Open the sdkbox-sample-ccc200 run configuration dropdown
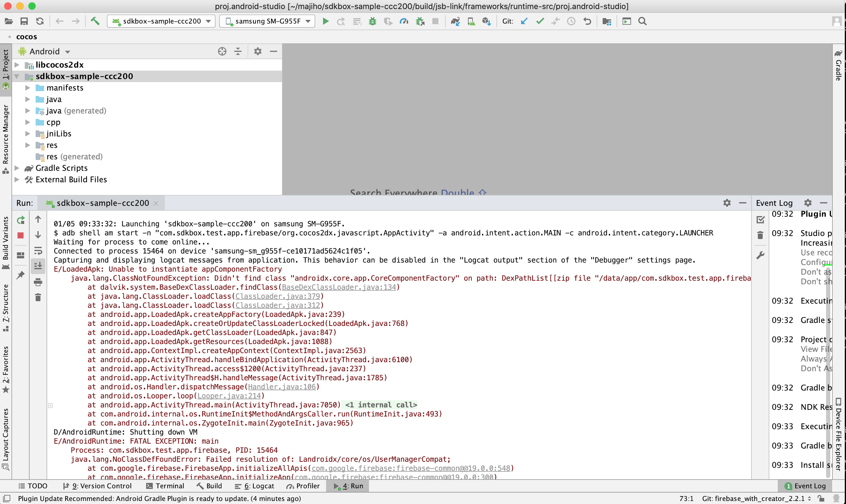The height and width of the screenshot is (504, 846). (162, 21)
